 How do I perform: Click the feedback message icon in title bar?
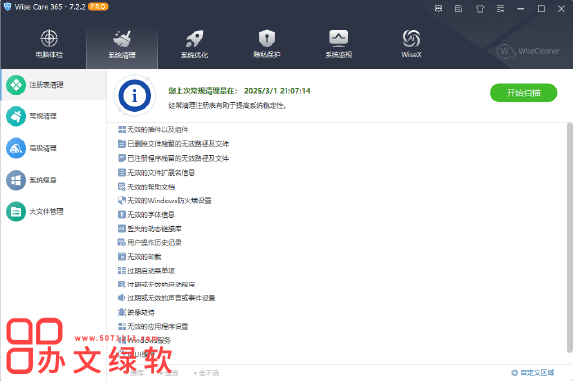coord(439,8)
